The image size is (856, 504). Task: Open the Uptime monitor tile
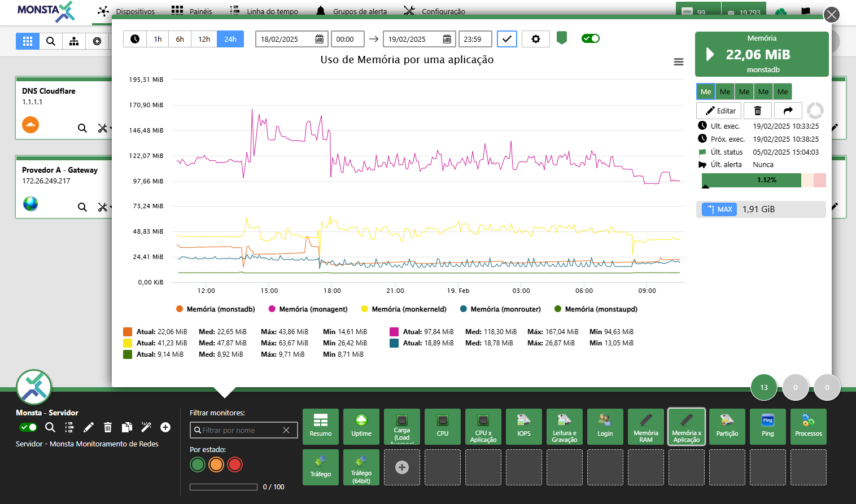[x=361, y=427]
